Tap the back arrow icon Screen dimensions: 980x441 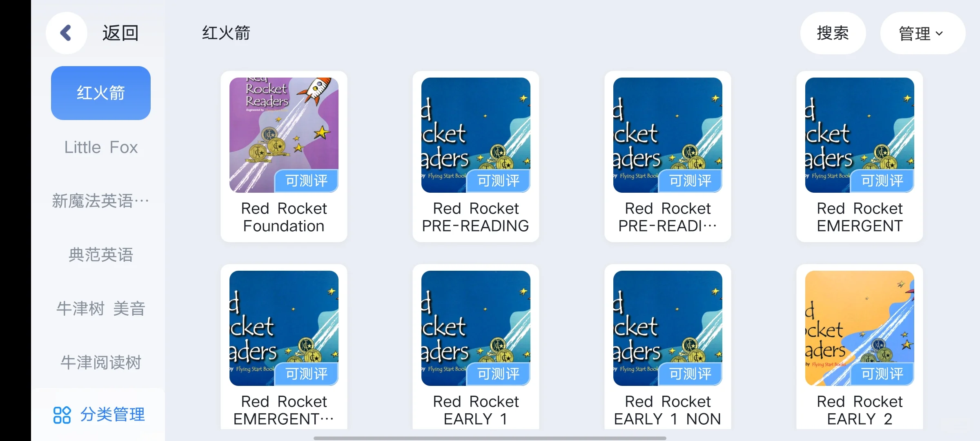[x=66, y=33]
